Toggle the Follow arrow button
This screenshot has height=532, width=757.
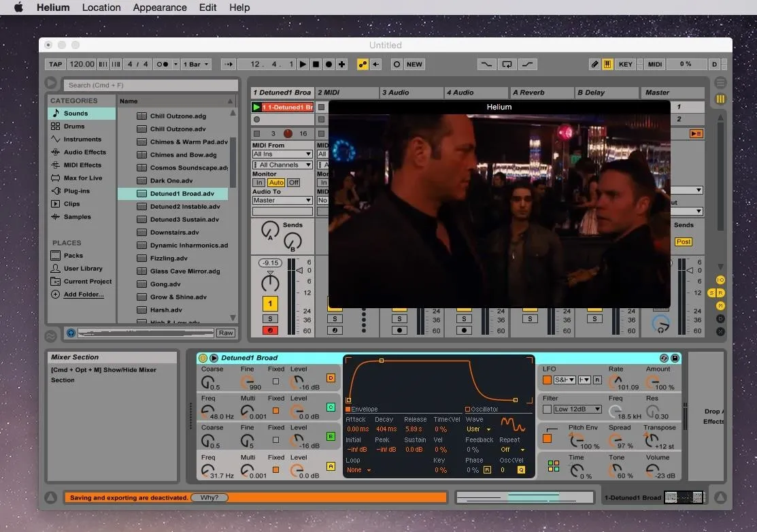coord(229,64)
